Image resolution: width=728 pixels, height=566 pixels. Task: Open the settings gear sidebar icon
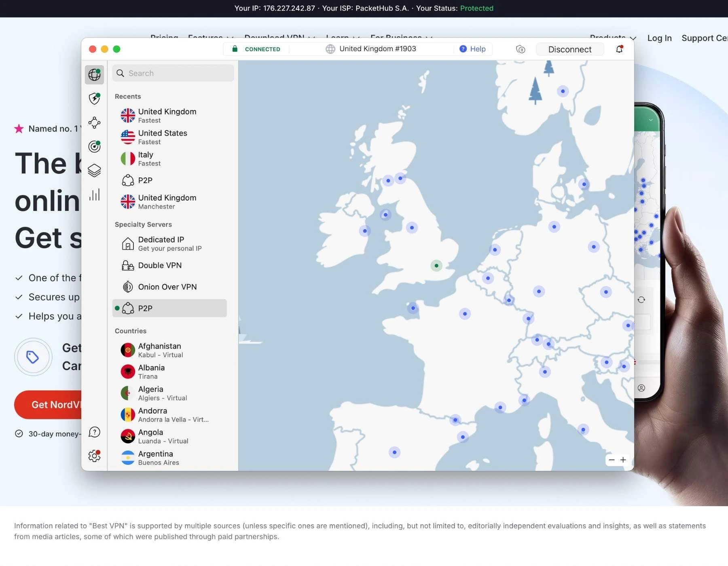point(94,456)
